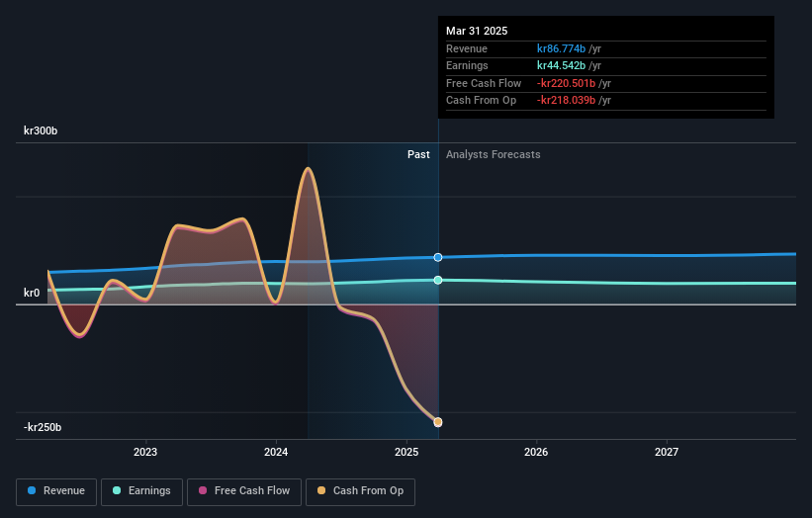Click the pink Free Cash Flow legend dot

click(203, 490)
